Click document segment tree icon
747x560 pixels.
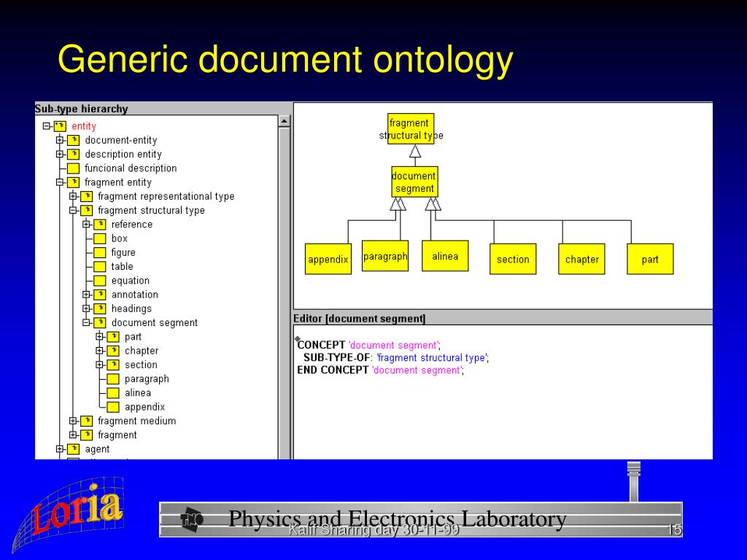click(x=100, y=323)
